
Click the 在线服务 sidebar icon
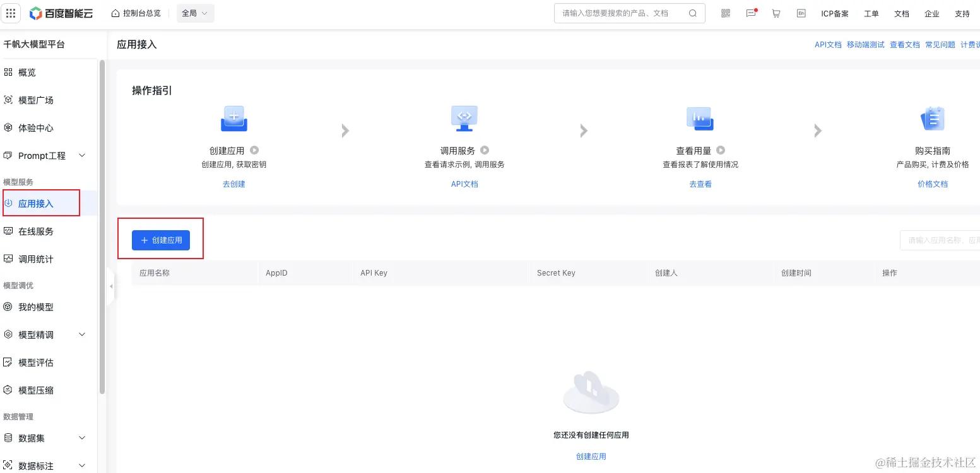(8, 231)
